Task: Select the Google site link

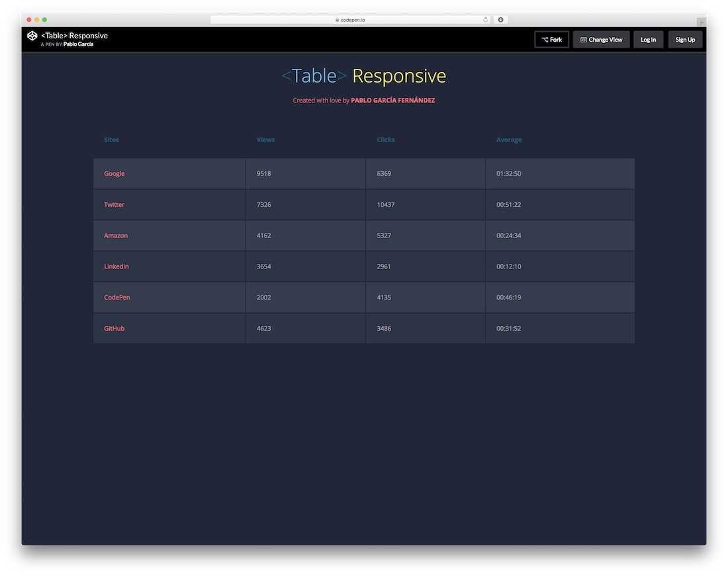Action: point(114,173)
